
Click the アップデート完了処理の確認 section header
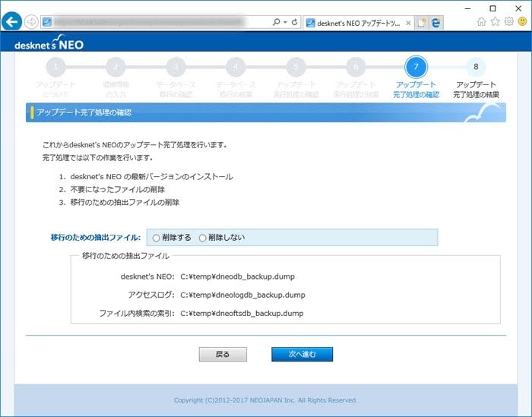(x=266, y=112)
